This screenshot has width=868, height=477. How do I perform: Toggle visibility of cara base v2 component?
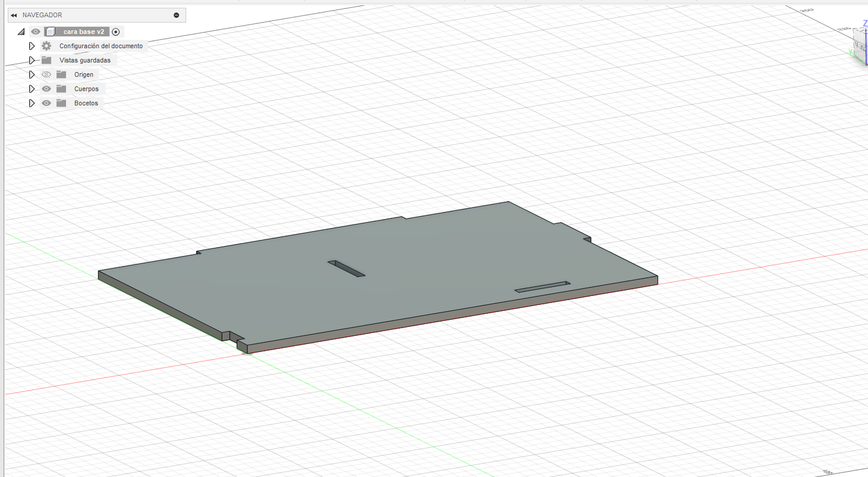click(36, 32)
